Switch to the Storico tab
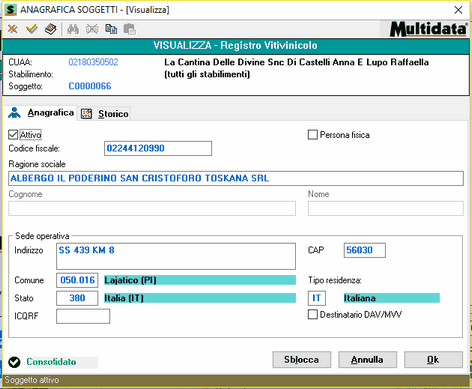 pos(105,114)
